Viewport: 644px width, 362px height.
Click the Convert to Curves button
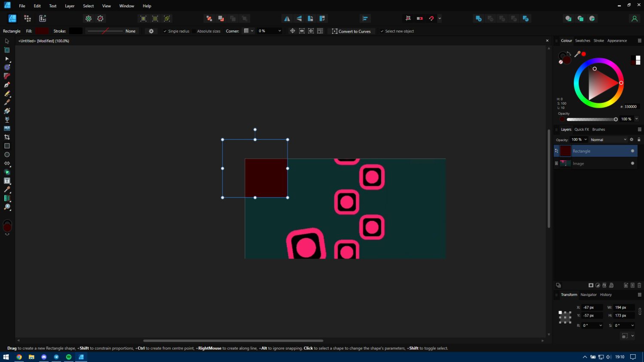(x=351, y=31)
